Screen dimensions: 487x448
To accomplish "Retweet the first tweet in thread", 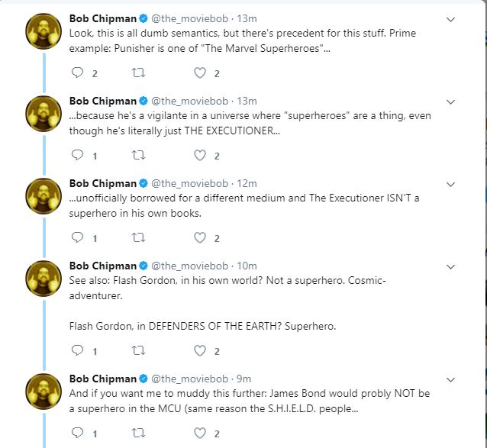I will click(x=138, y=73).
